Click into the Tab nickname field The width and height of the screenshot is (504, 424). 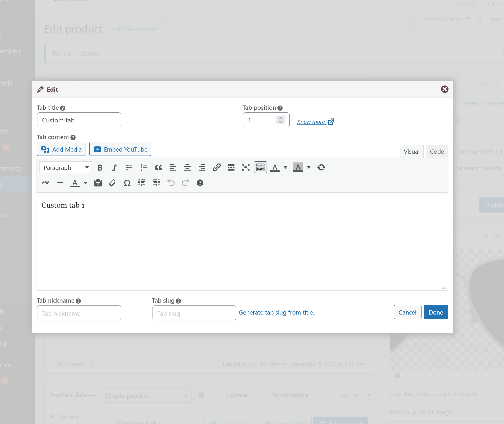click(x=79, y=313)
